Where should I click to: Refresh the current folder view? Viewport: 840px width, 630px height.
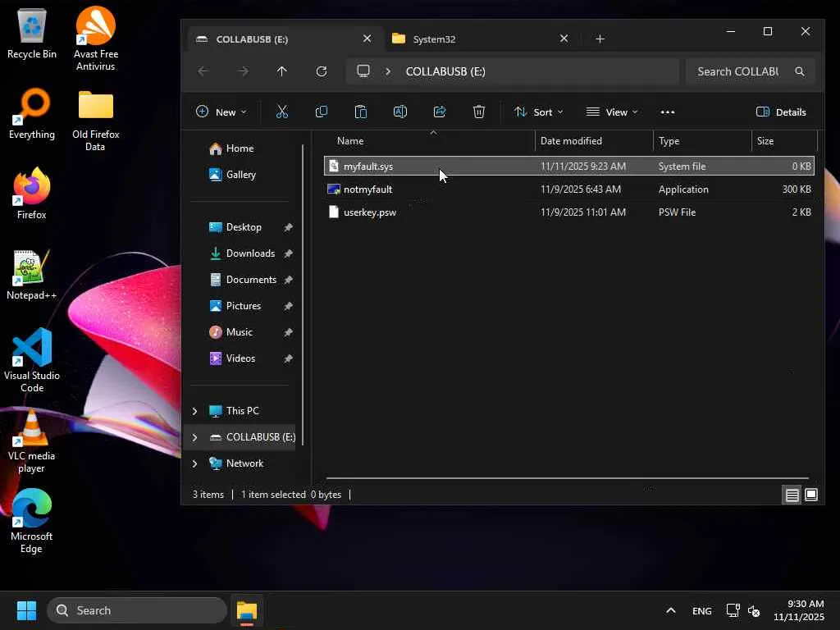tap(322, 71)
